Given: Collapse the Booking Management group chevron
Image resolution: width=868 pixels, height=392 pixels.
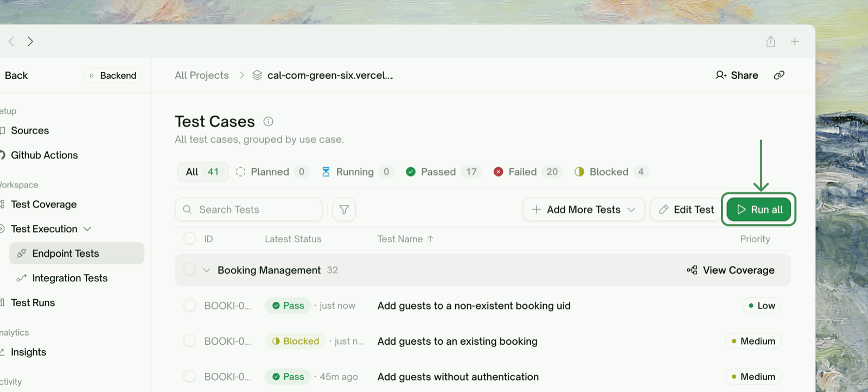Looking at the screenshot, I should [206, 270].
